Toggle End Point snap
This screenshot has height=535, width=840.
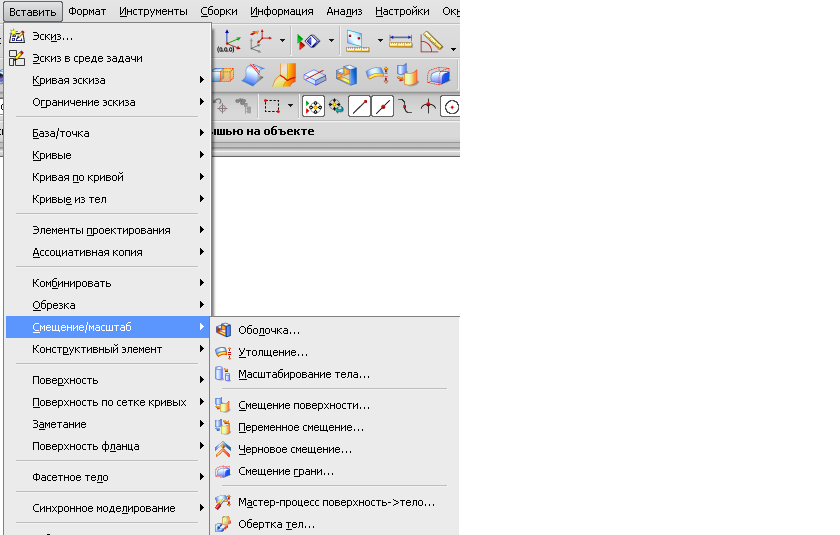pos(359,107)
